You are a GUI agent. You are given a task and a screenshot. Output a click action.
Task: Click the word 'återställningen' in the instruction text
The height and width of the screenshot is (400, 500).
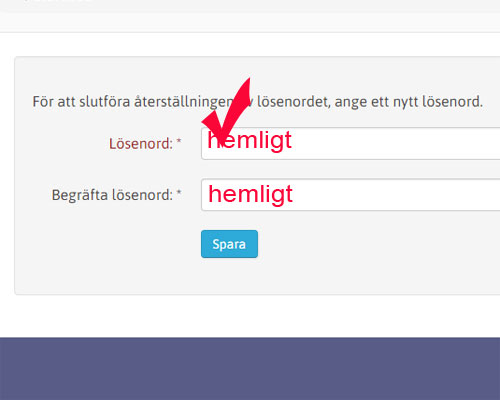click(183, 102)
